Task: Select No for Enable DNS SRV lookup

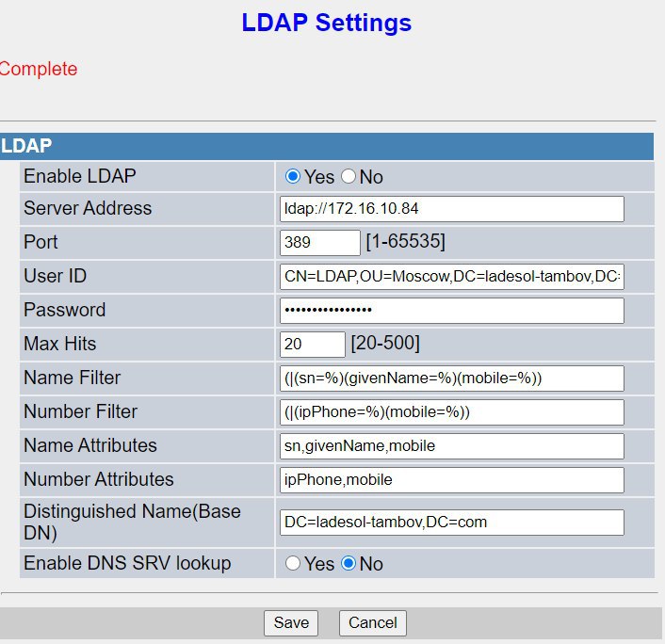Action: point(349,563)
